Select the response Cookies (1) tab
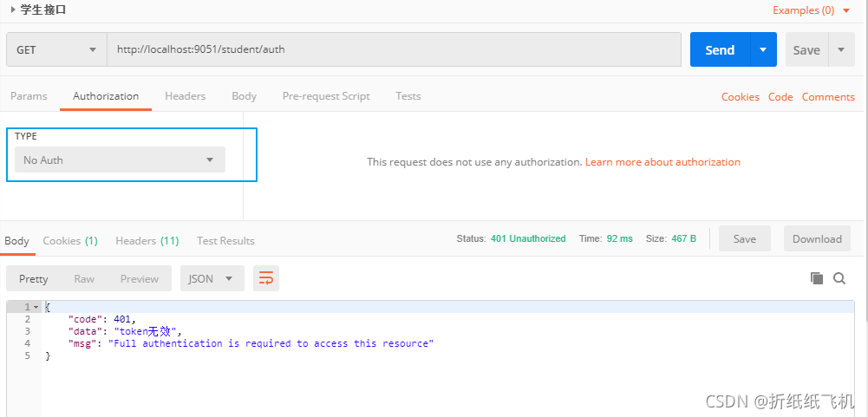 (70, 241)
